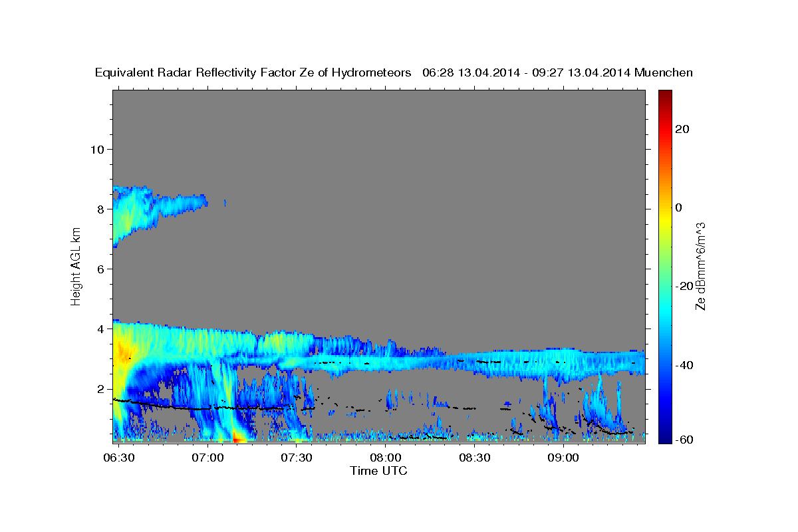This screenshot has height=532, width=798.
Task: Click the 'Time UTC' axis label
Action: pos(378,471)
